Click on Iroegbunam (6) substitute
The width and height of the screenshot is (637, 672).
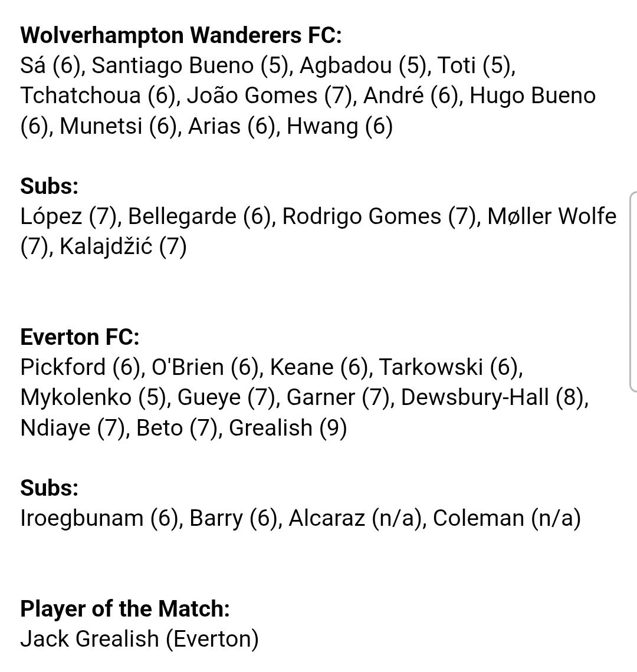click(100, 518)
